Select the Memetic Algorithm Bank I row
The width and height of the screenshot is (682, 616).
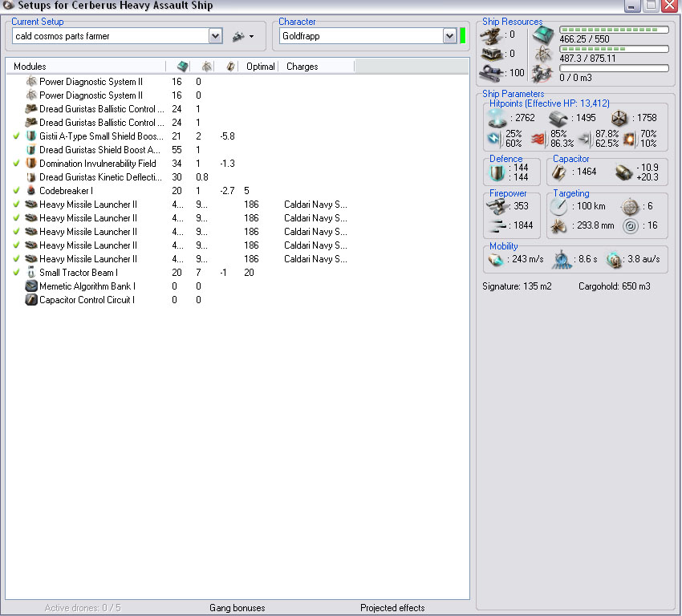[x=237, y=286]
